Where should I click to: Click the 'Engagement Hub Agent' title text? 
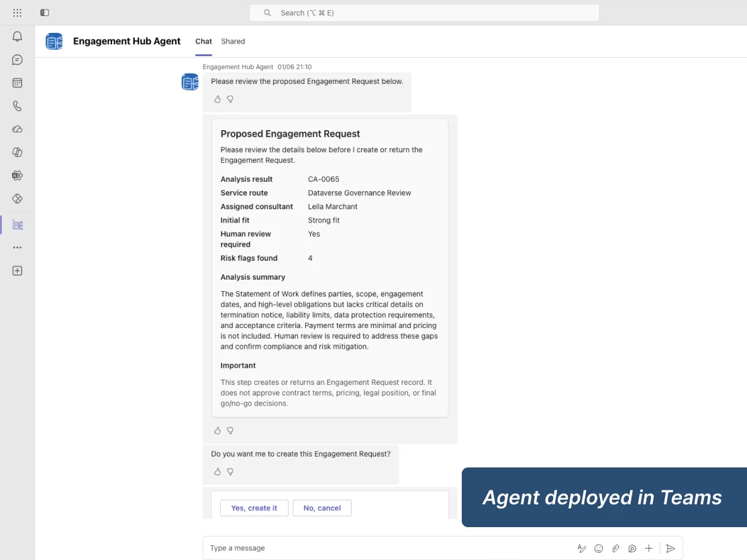click(127, 42)
